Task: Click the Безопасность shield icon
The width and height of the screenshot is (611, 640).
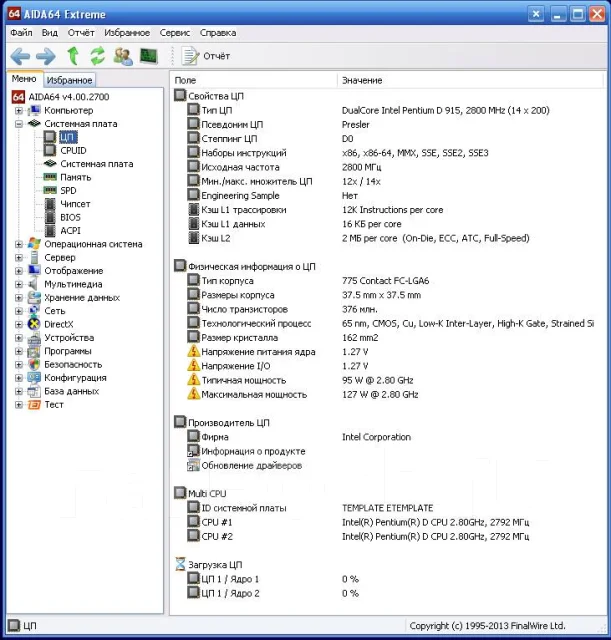Action: [34, 364]
